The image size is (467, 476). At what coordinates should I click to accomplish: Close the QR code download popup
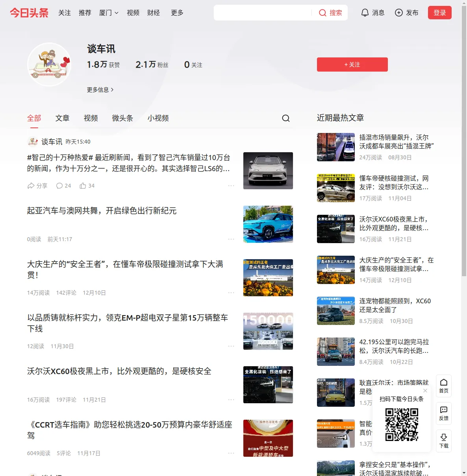[x=425, y=391]
